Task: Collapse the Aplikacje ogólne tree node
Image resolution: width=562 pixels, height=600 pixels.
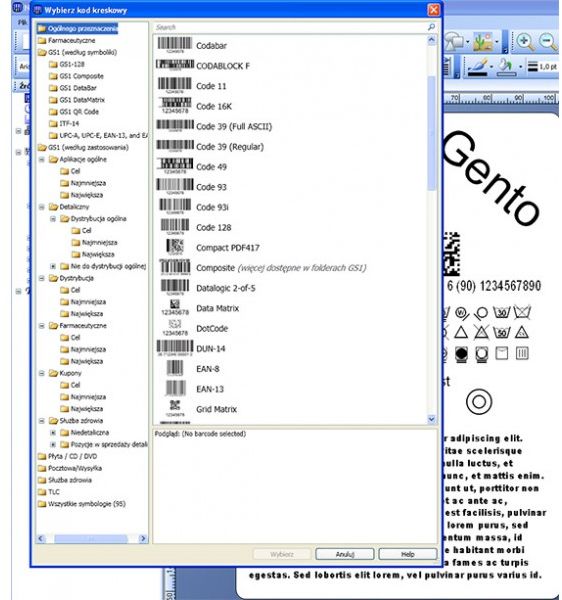Action: 42,159
